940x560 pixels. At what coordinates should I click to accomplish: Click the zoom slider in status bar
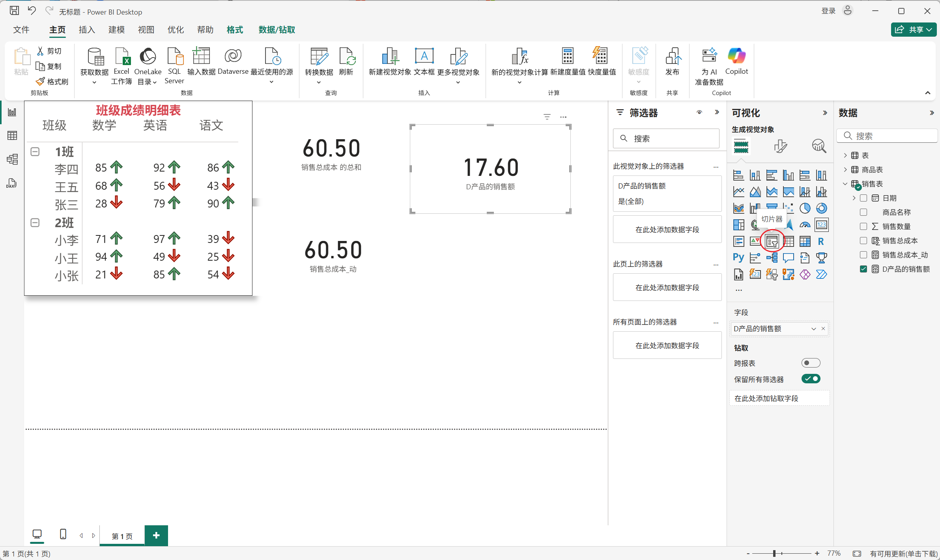point(774,554)
